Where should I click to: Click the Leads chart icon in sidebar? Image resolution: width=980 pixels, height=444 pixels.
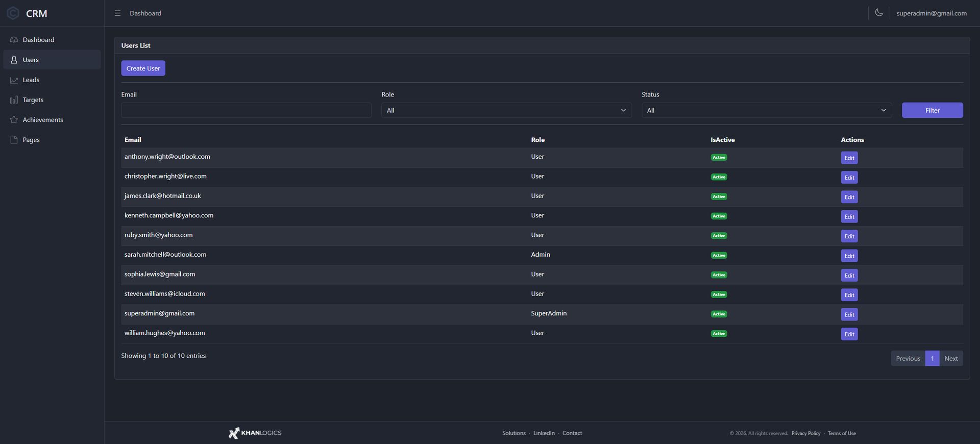(14, 80)
